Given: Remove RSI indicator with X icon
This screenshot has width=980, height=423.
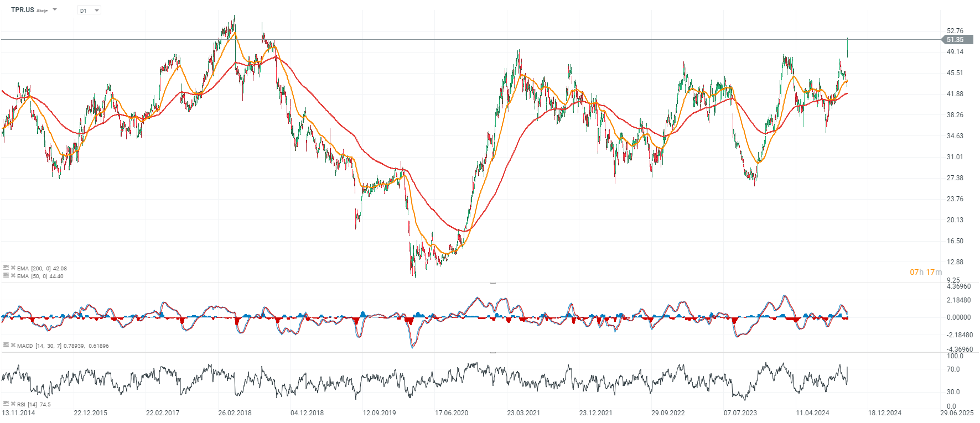Looking at the screenshot, I should (x=13, y=404).
